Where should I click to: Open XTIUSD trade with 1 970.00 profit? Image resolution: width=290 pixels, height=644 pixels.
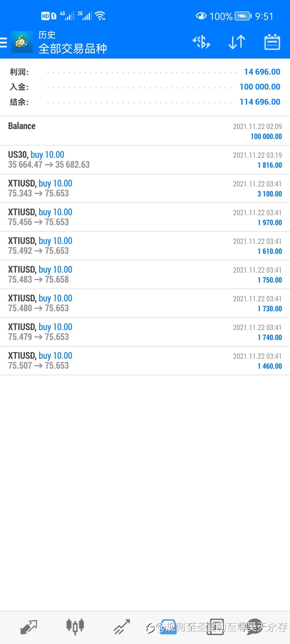pos(145,217)
